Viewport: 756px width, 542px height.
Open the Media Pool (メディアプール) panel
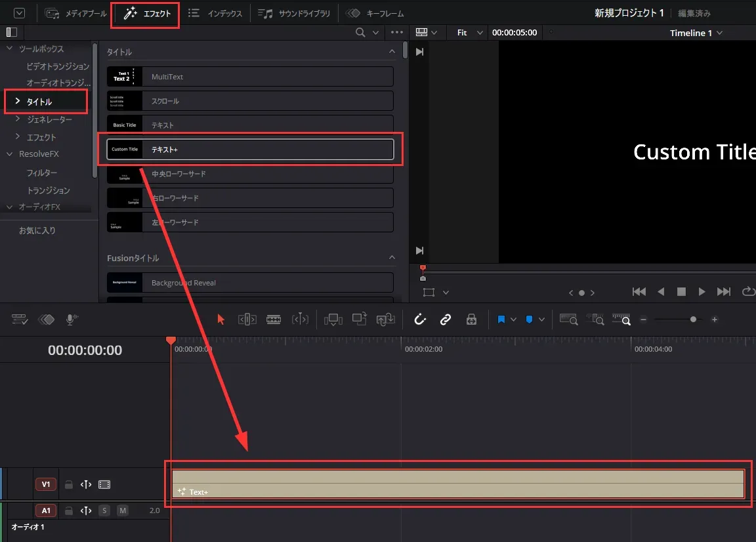point(75,14)
